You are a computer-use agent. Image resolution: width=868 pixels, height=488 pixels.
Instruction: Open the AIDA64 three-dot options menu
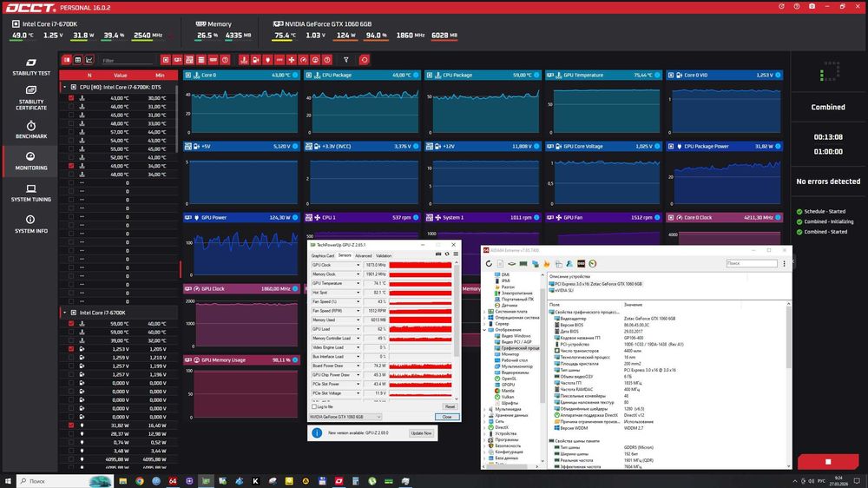(x=784, y=264)
